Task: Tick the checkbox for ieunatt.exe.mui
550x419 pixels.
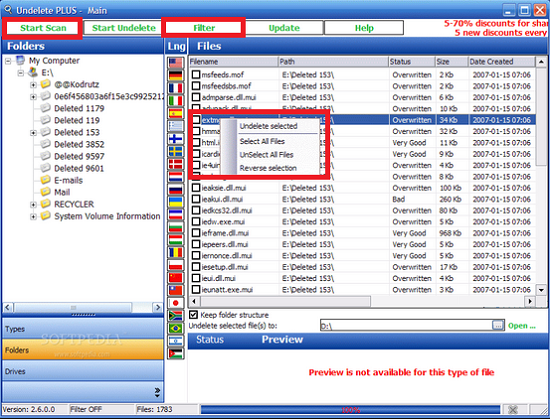Action: tap(196, 290)
